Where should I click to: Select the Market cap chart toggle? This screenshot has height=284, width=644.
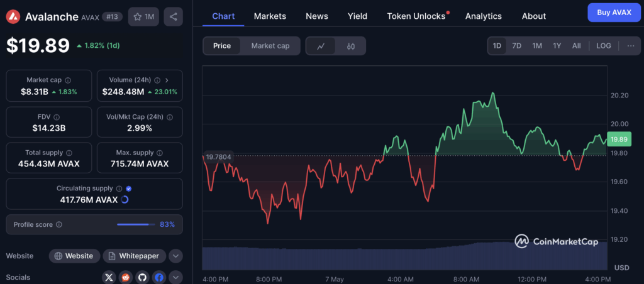(270, 46)
